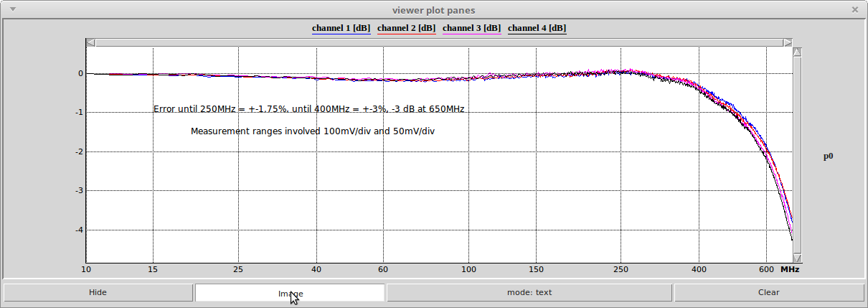Image resolution: width=868 pixels, height=308 pixels.
Task: Click the -3 dB y-axis label
Action: [80, 191]
